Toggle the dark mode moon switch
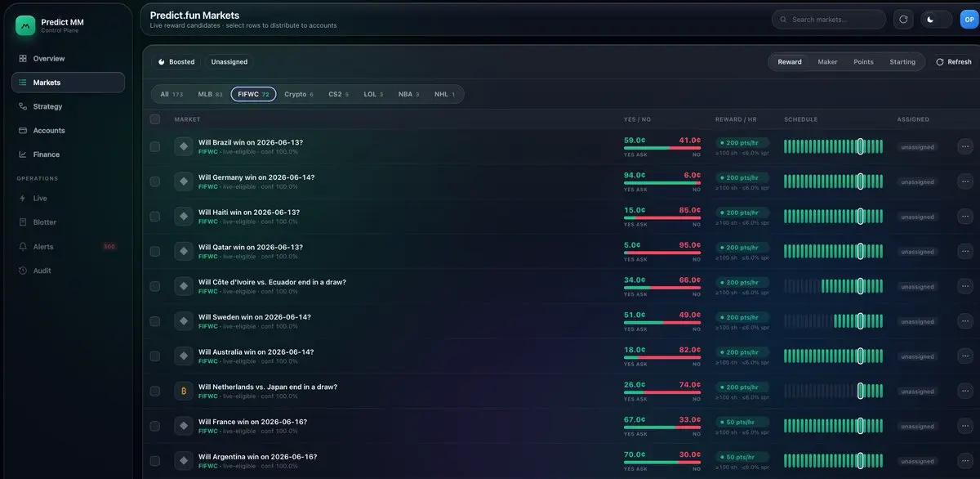Viewport: 980px width, 479px height. (x=937, y=20)
